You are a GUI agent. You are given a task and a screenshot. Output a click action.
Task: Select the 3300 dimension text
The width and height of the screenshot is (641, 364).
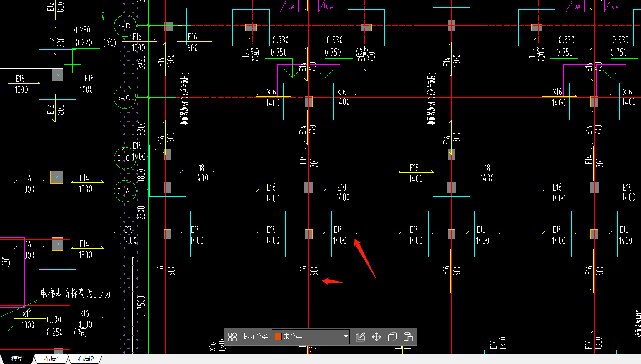[142, 128]
